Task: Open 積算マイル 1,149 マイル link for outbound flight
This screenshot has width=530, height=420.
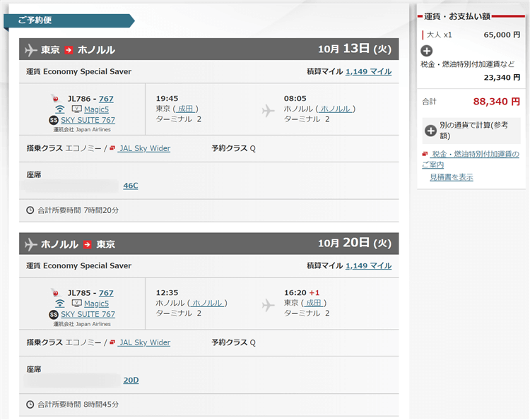Action: [368, 71]
